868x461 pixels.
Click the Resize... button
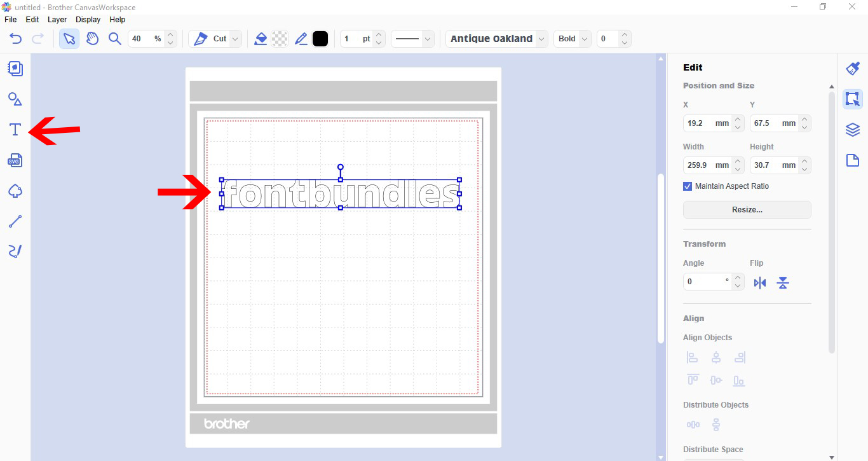pyautogui.click(x=747, y=210)
